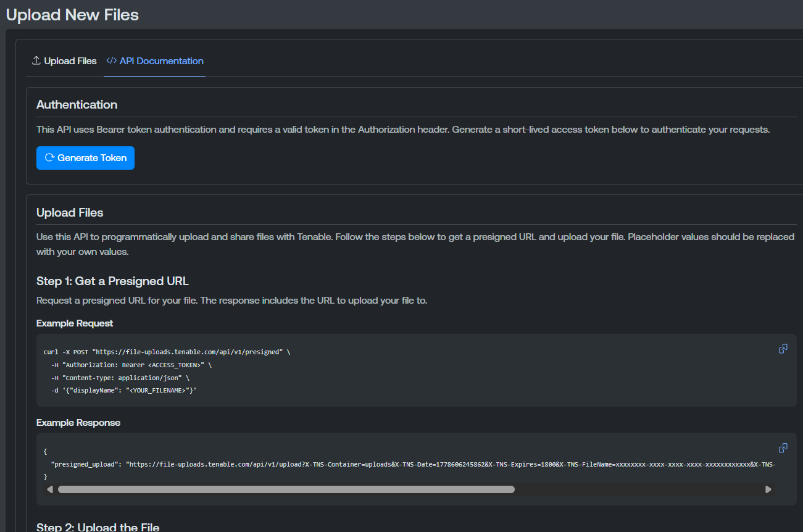Viewport: 803px width, 532px height.
Task: Click the Step 2: Upload the File heading
Action: point(98,526)
